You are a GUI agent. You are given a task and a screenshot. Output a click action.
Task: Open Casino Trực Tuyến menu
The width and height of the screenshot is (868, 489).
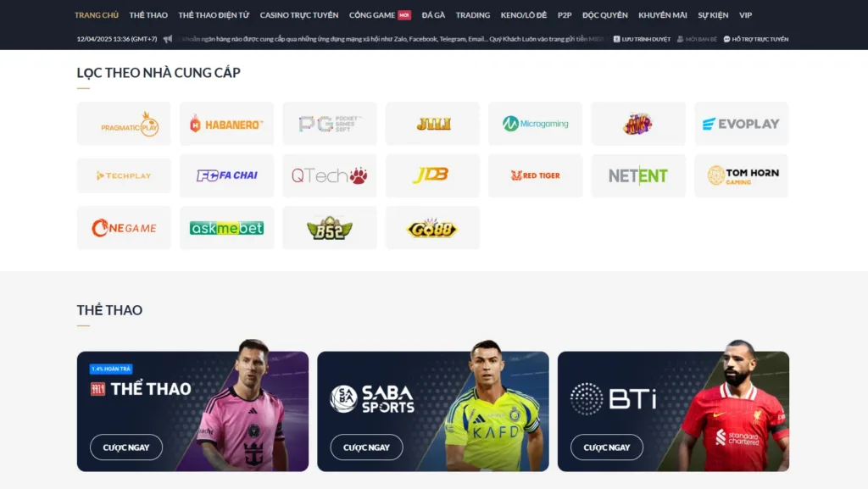[x=299, y=15]
